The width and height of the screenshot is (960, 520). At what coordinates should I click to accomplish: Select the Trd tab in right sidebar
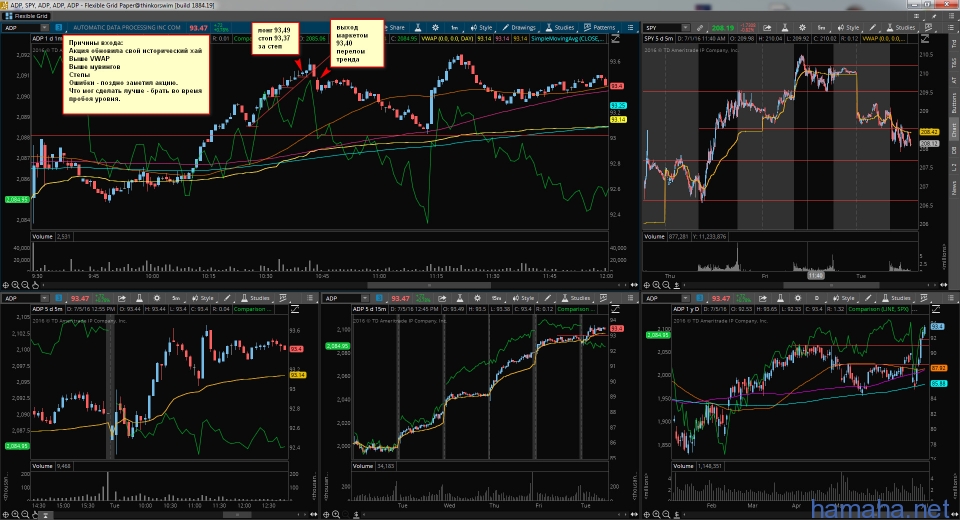[953, 44]
